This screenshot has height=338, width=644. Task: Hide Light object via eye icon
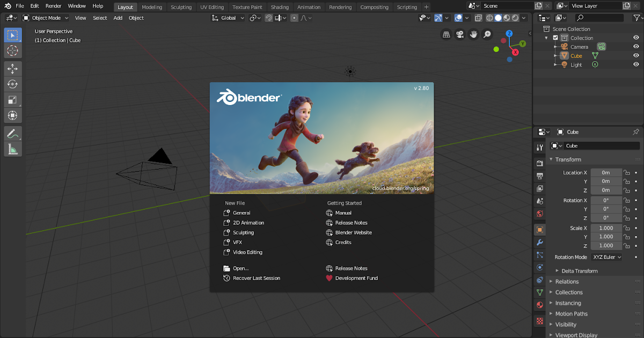click(x=636, y=64)
